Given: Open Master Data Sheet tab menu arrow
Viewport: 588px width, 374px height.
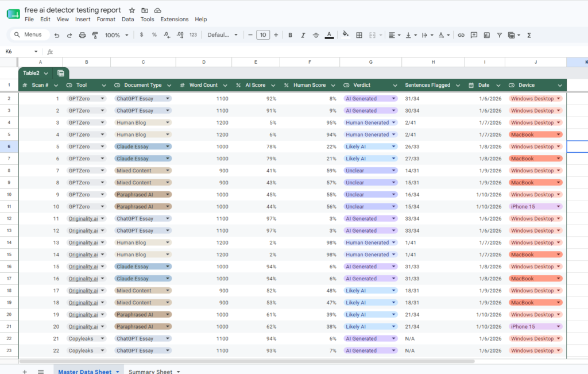Looking at the screenshot, I should point(117,371).
